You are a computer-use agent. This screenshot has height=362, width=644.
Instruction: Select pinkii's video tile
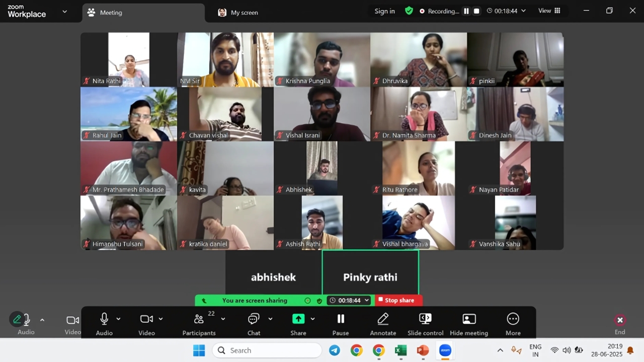515,60
